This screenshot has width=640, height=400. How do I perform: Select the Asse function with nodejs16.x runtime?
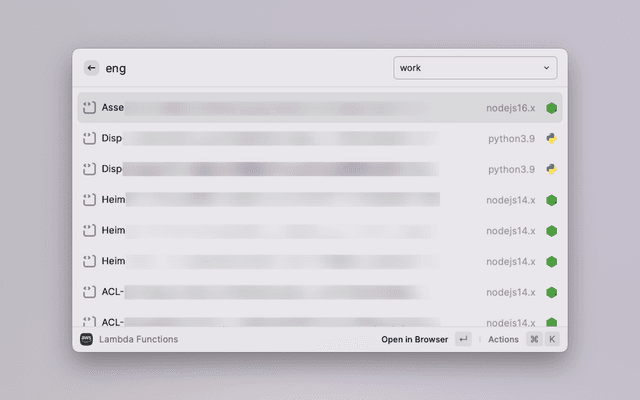point(300,107)
